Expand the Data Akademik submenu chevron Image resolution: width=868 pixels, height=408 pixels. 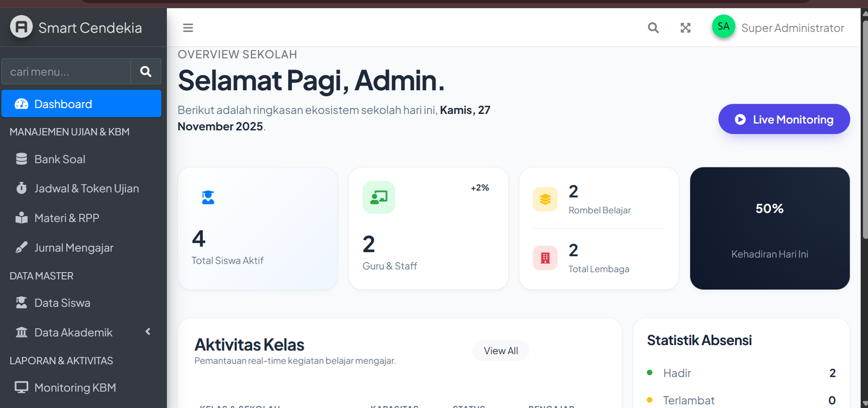[148, 331]
